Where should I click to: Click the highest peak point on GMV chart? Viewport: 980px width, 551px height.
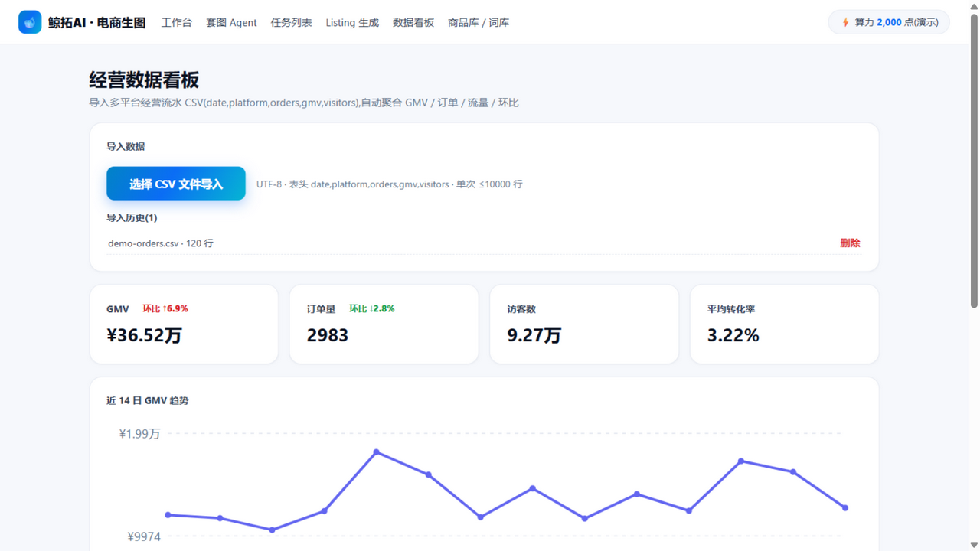(377, 452)
